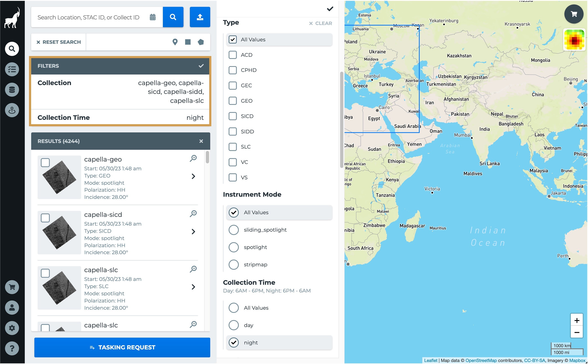Expand the capella-sicd result details chevron
588x364 pixels.
pyautogui.click(x=193, y=232)
